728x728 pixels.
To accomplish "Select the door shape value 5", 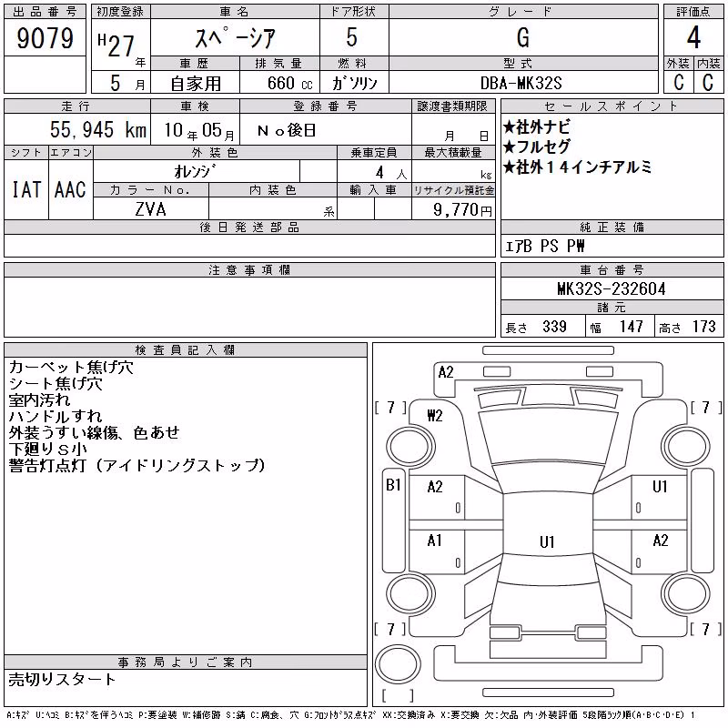I will (352, 37).
